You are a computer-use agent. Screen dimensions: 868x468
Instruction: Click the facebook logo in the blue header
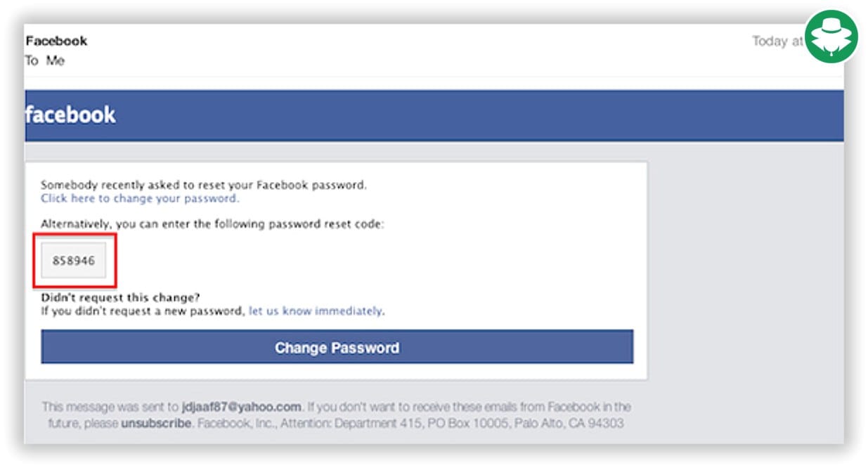tap(71, 114)
